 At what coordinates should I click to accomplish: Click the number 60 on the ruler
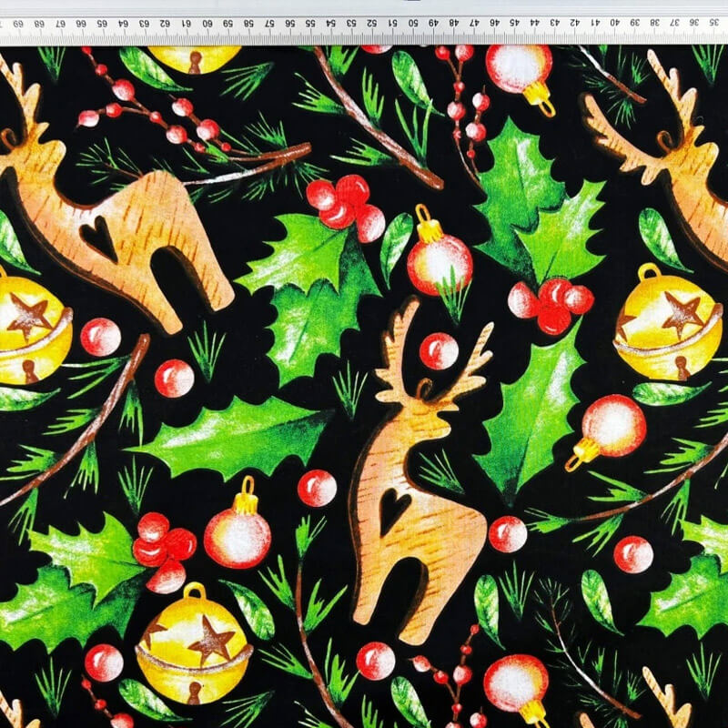(x=207, y=23)
